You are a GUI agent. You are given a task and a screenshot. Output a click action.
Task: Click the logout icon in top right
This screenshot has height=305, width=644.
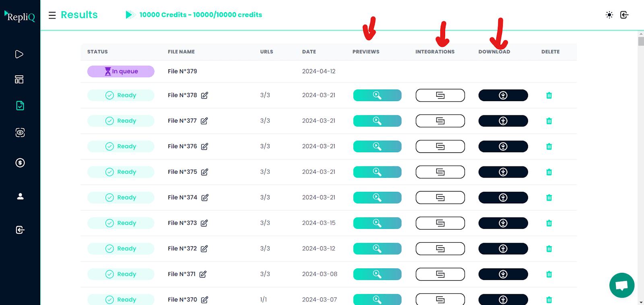pos(624,15)
